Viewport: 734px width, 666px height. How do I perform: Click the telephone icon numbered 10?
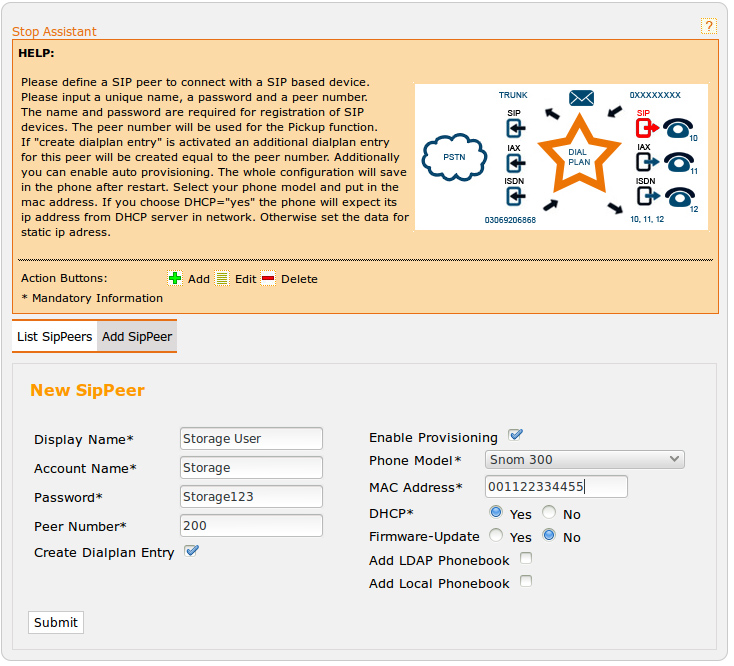click(677, 128)
